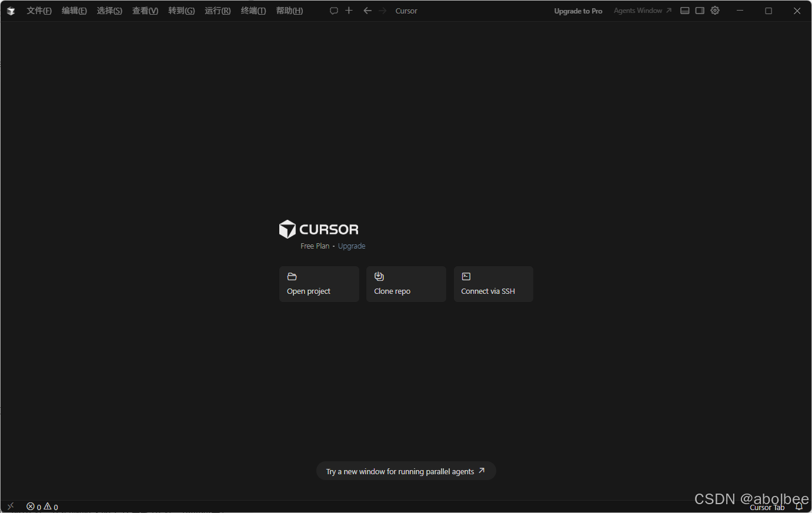
Task: Open Agents Window
Action: (642, 11)
